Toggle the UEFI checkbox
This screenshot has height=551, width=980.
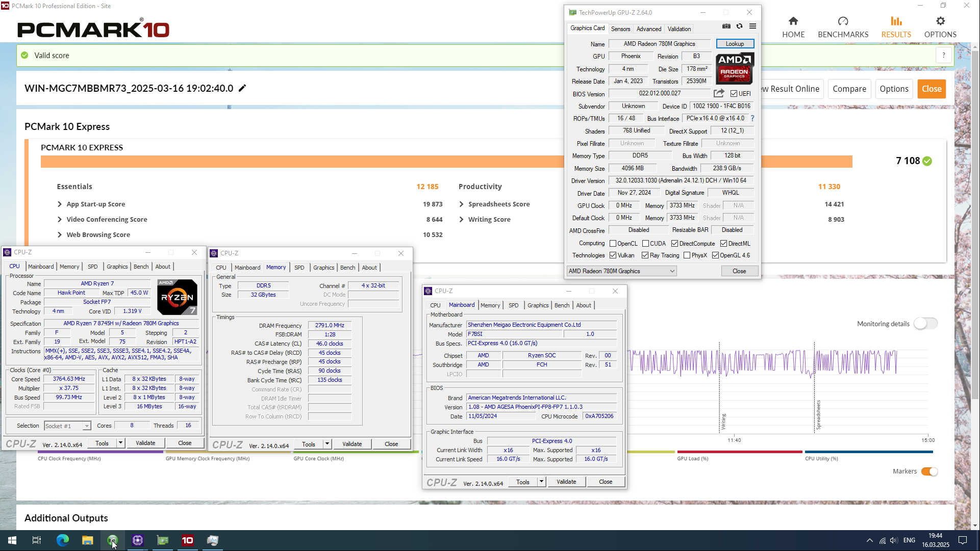pos(734,94)
